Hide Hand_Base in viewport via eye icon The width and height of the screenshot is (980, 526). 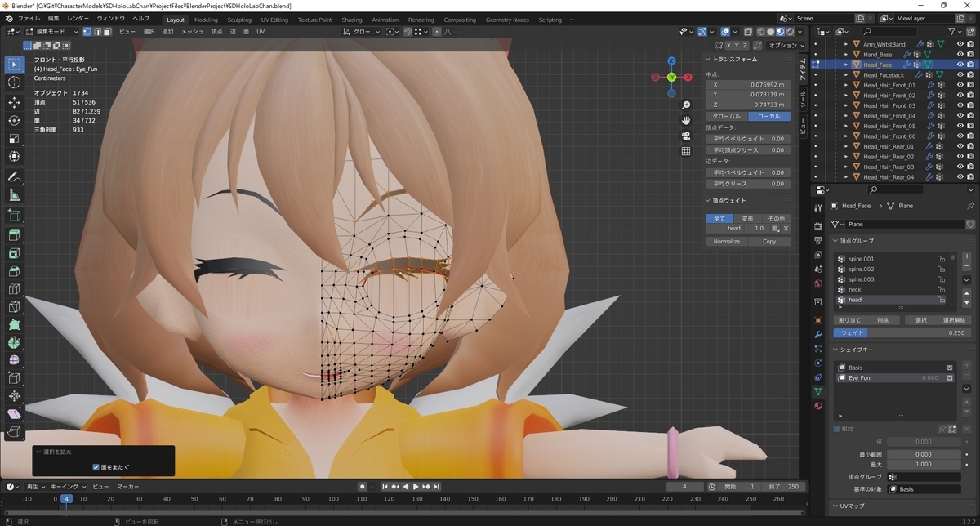(960, 54)
